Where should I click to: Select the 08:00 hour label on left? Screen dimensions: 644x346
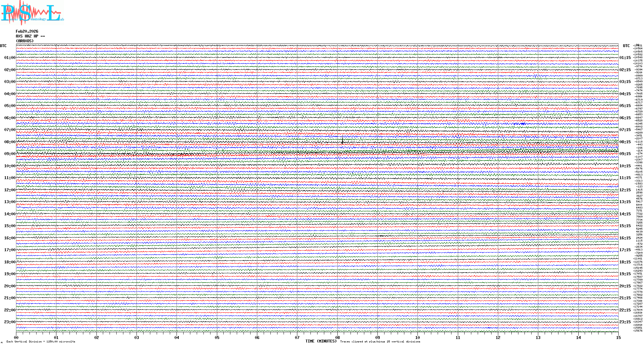10,142
